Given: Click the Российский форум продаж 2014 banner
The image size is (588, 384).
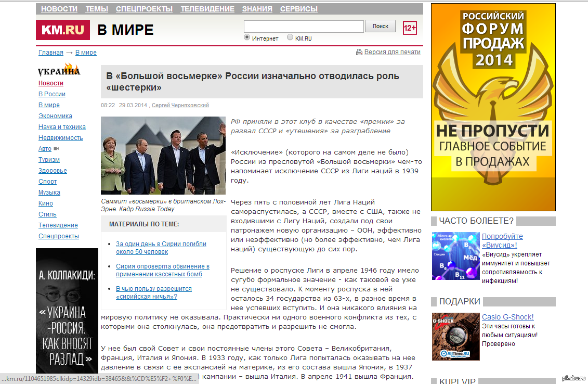Looking at the screenshot, I should coord(493,107).
